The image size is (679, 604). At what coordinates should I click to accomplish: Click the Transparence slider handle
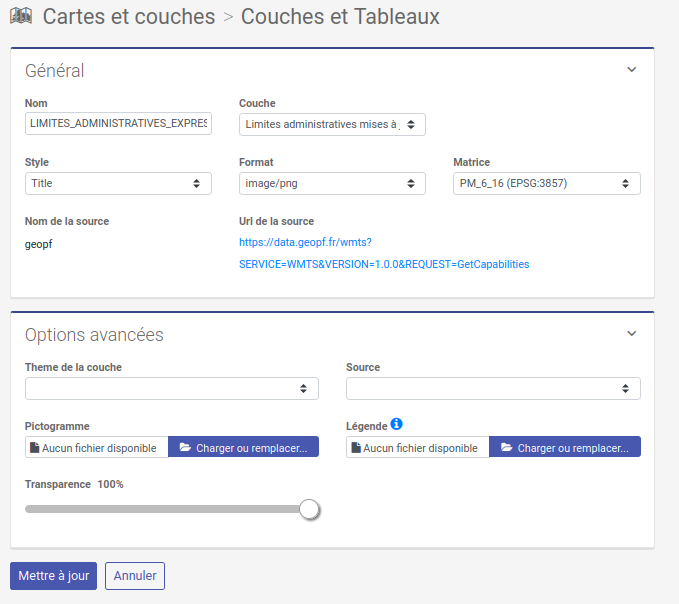tap(310, 509)
